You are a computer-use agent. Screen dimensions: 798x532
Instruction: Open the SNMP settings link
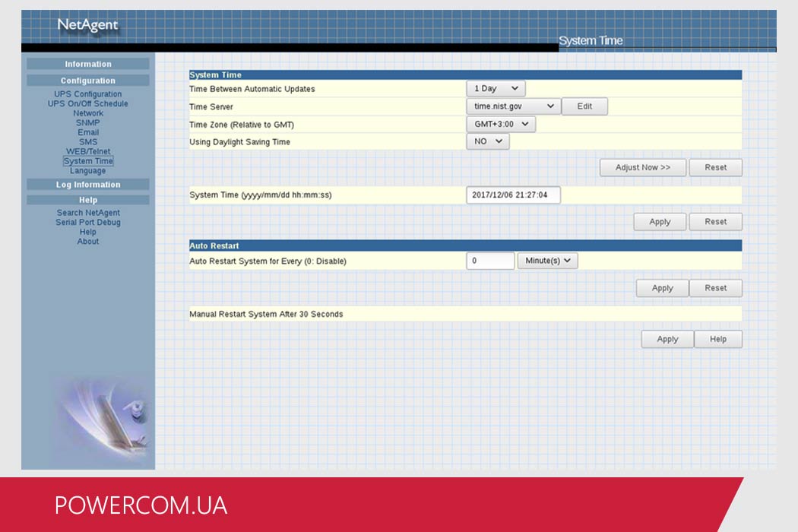88,123
